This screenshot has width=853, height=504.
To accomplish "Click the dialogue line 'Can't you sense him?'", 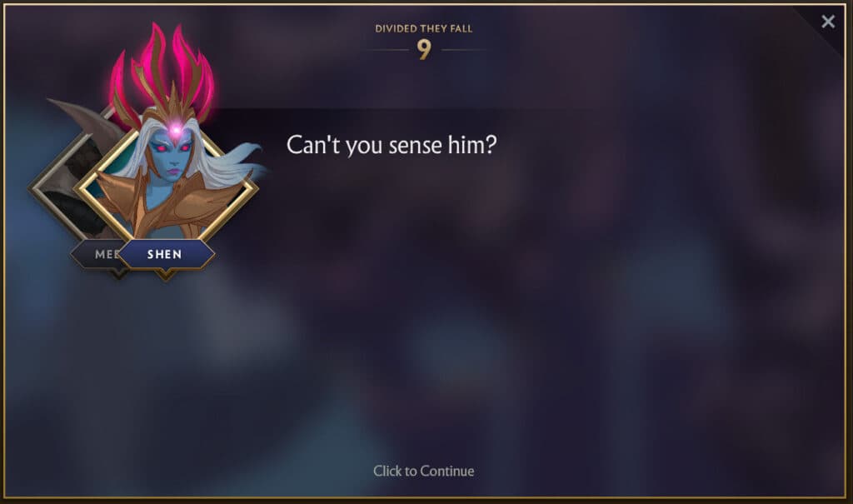I will click(392, 145).
